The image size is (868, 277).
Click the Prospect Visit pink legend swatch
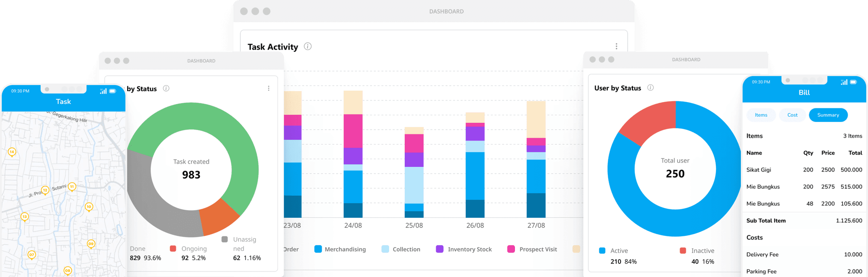(x=511, y=249)
